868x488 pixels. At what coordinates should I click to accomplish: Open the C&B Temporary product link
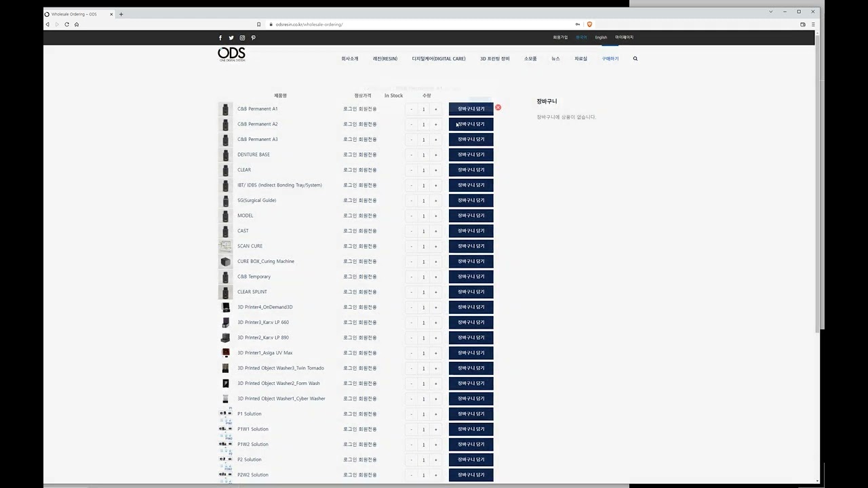(x=254, y=277)
